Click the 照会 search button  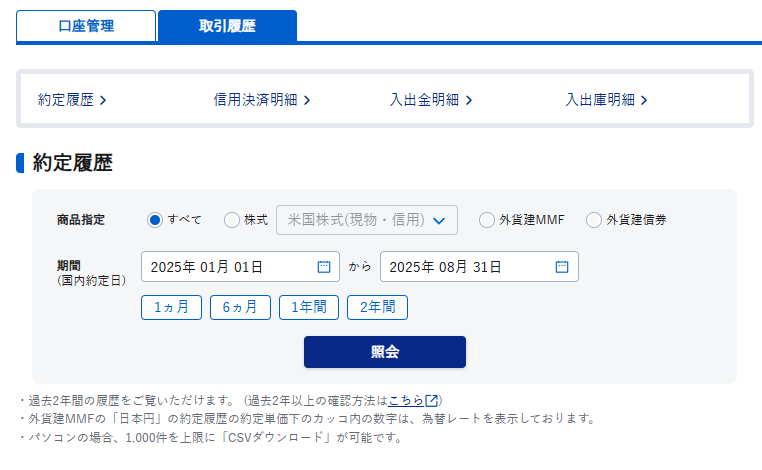pyautogui.click(x=385, y=352)
